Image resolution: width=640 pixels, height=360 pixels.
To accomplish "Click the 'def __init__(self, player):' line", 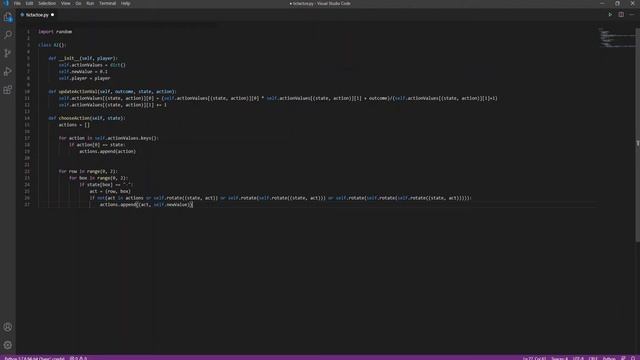I will [83, 58].
